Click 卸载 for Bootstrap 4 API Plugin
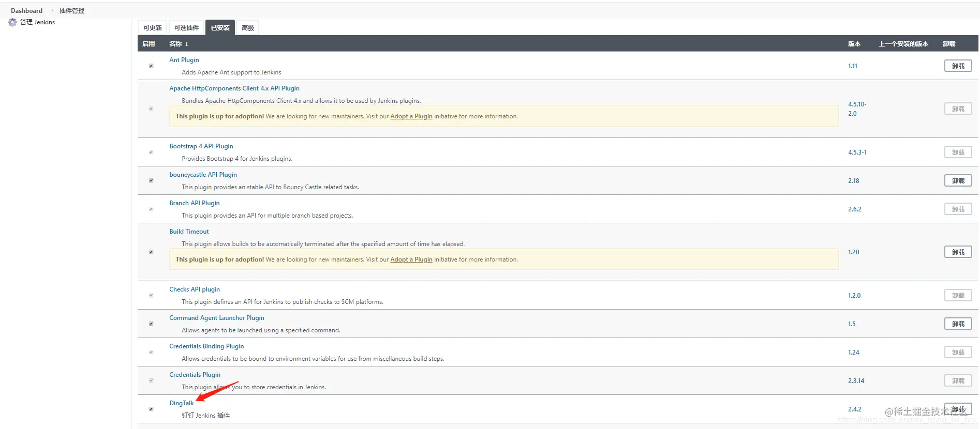Viewport: 980px width, 429px height. click(x=958, y=152)
